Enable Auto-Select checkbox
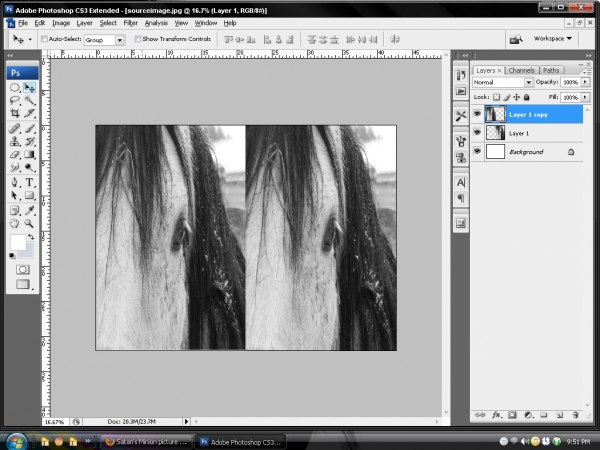This screenshot has height=450, width=600. click(44, 39)
